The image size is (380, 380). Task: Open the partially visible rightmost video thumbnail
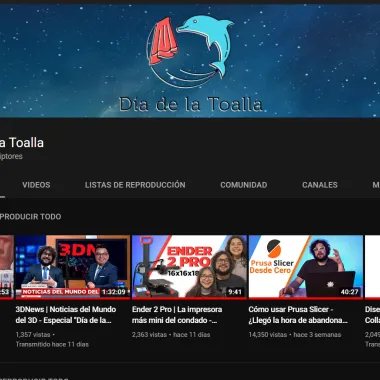tap(372, 266)
